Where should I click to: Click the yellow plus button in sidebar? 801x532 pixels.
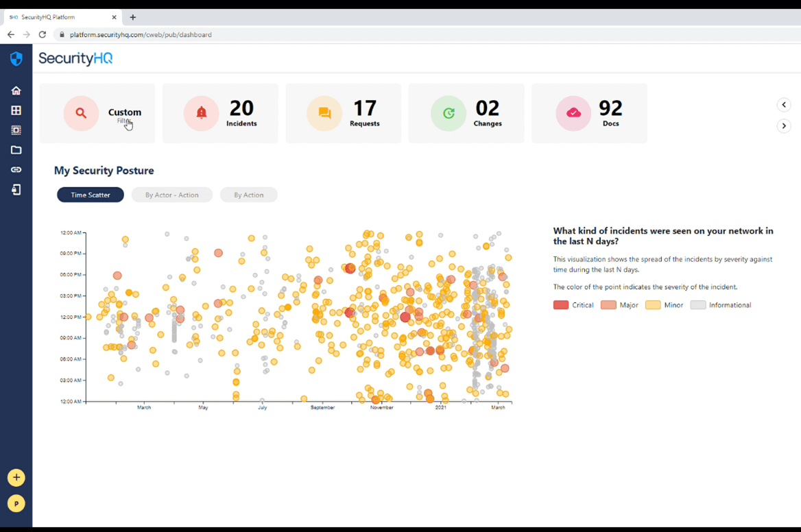[16, 477]
